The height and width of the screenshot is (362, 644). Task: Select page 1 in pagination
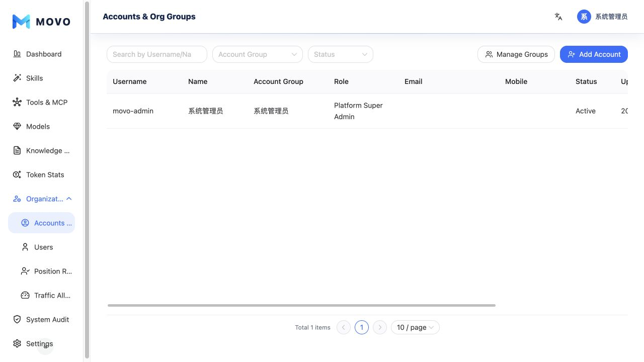(x=362, y=327)
